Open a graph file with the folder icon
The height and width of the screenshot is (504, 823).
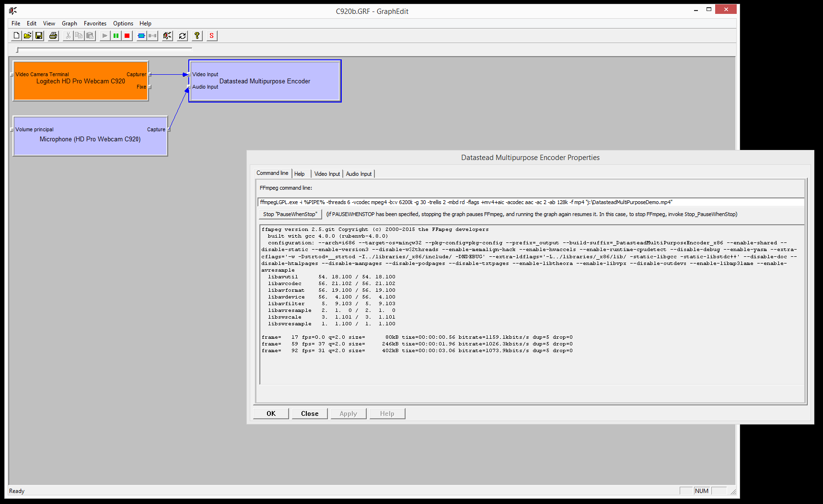pyautogui.click(x=27, y=35)
